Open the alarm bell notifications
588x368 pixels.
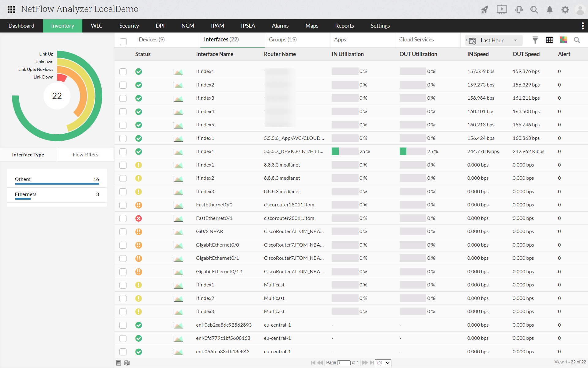[550, 10]
